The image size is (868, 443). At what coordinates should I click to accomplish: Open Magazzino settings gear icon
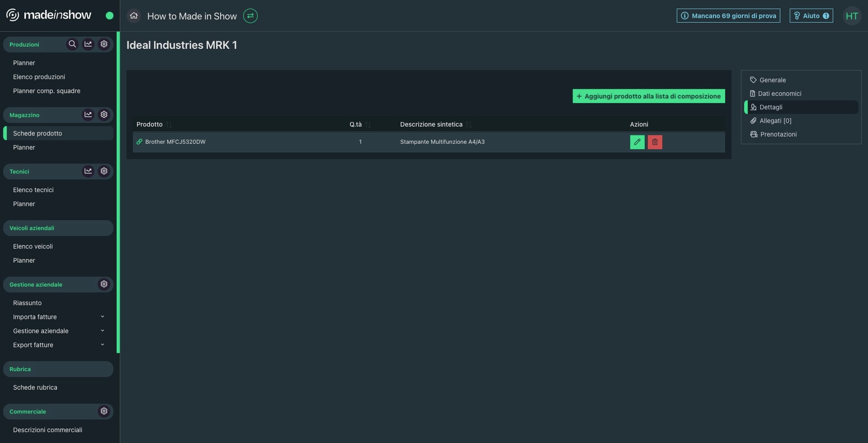104,115
